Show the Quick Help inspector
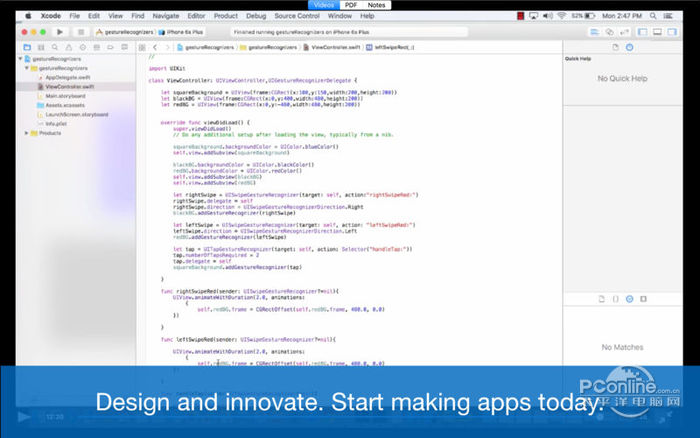Image resolution: width=700 pixels, height=438 pixels. pos(629,47)
